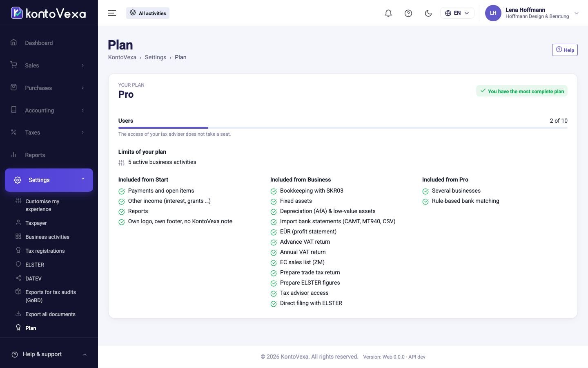Screen dimensions: 588x368
Task: Toggle the hamburger sidebar menu
Action: (x=112, y=13)
